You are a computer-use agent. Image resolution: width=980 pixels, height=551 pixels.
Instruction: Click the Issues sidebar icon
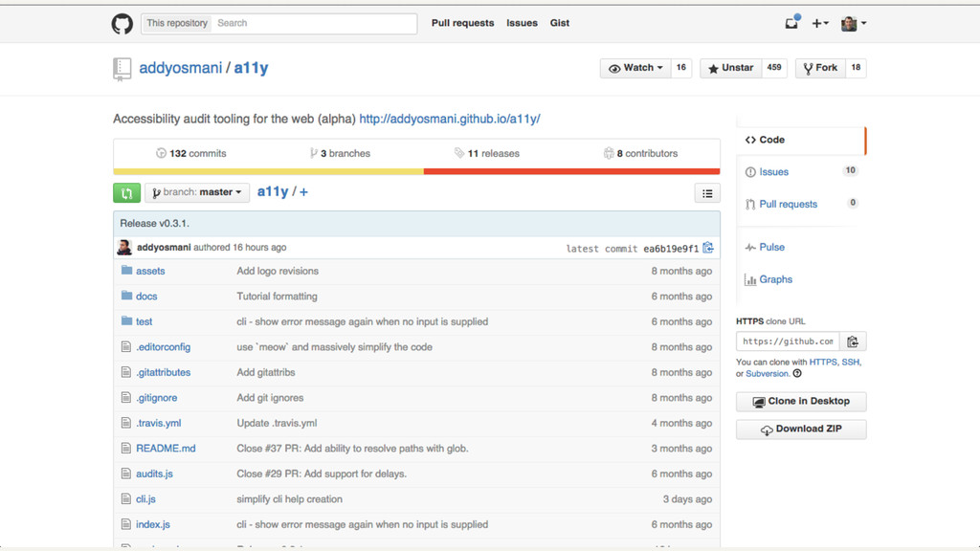[750, 172]
